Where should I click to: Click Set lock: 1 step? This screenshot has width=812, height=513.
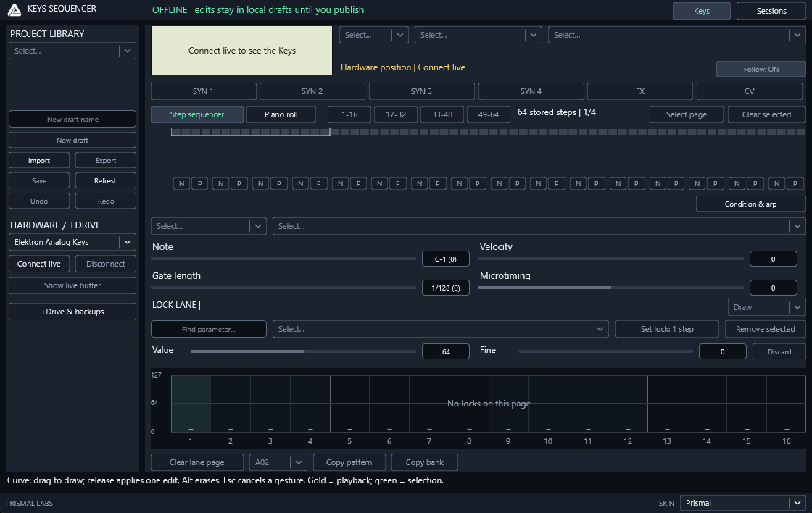point(666,329)
